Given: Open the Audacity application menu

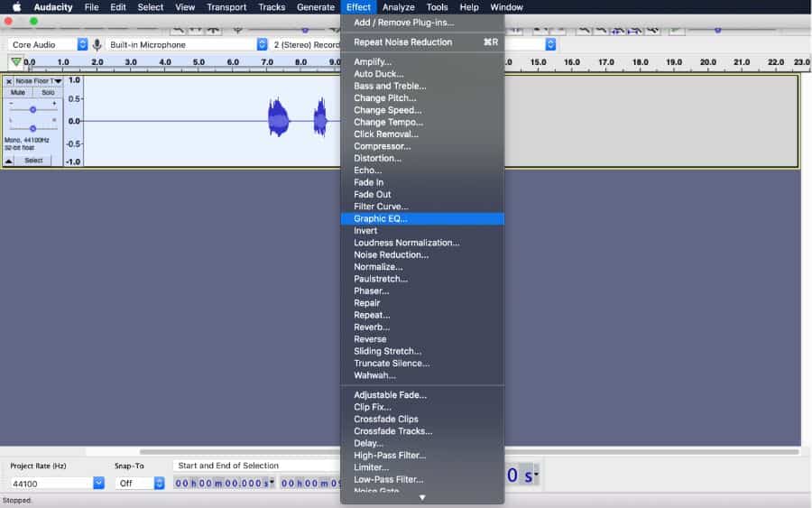Looking at the screenshot, I should [x=53, y=7].
